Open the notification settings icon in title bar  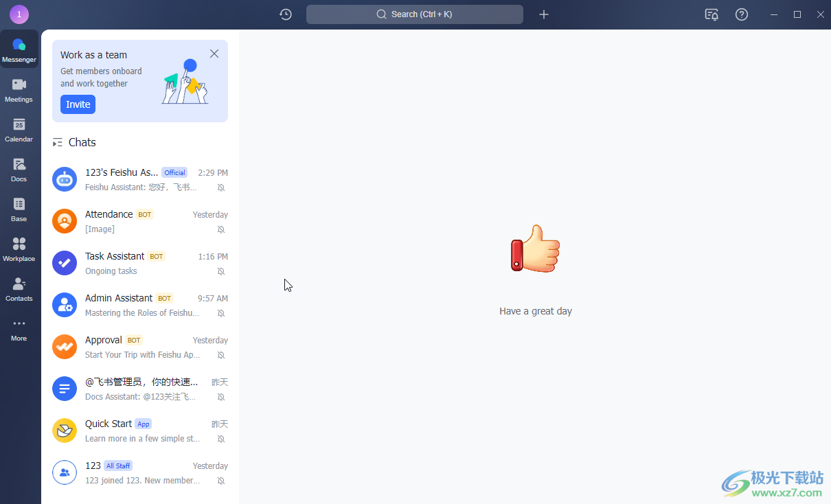pos(712,14)
